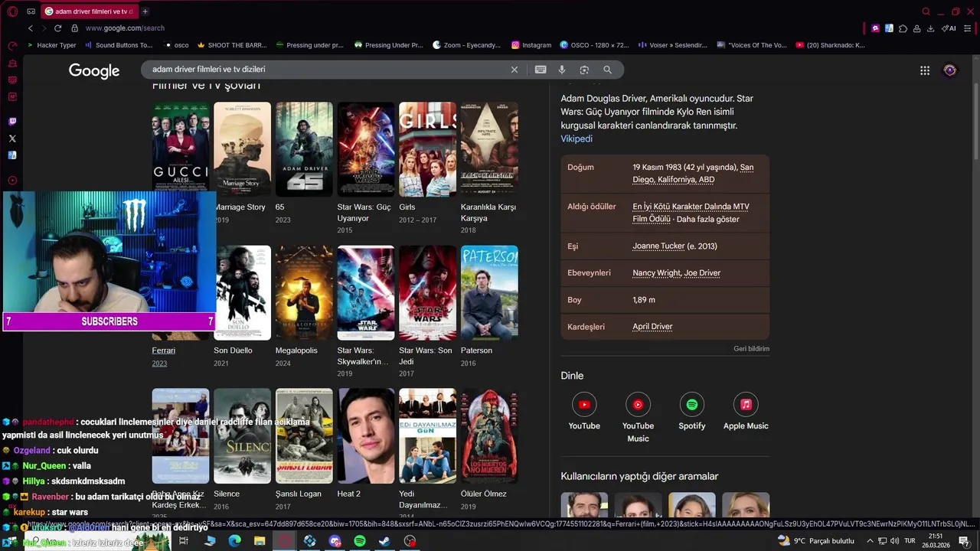Open the Vikipedi link

577,139
